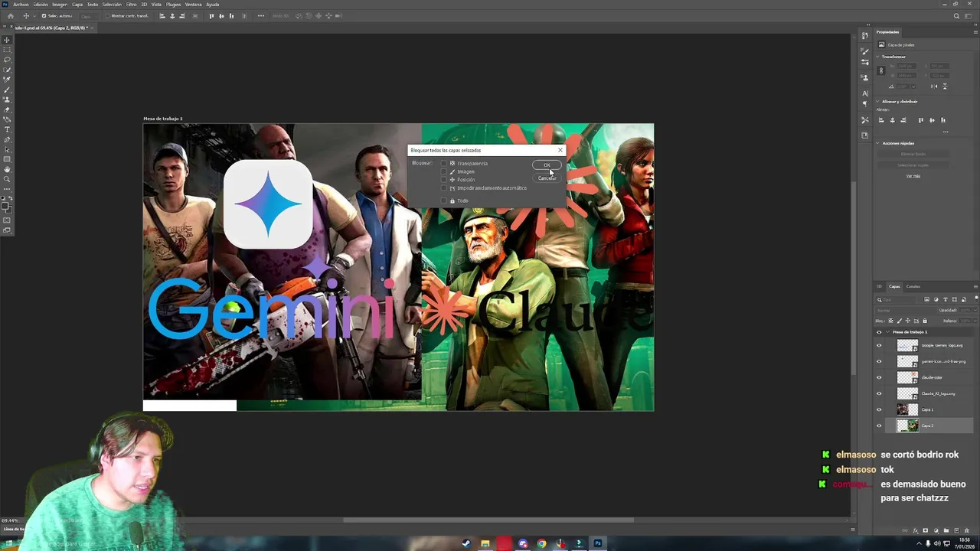Open the Character panel icon
This screenshot has width=980, height=551.
(865, 93)
